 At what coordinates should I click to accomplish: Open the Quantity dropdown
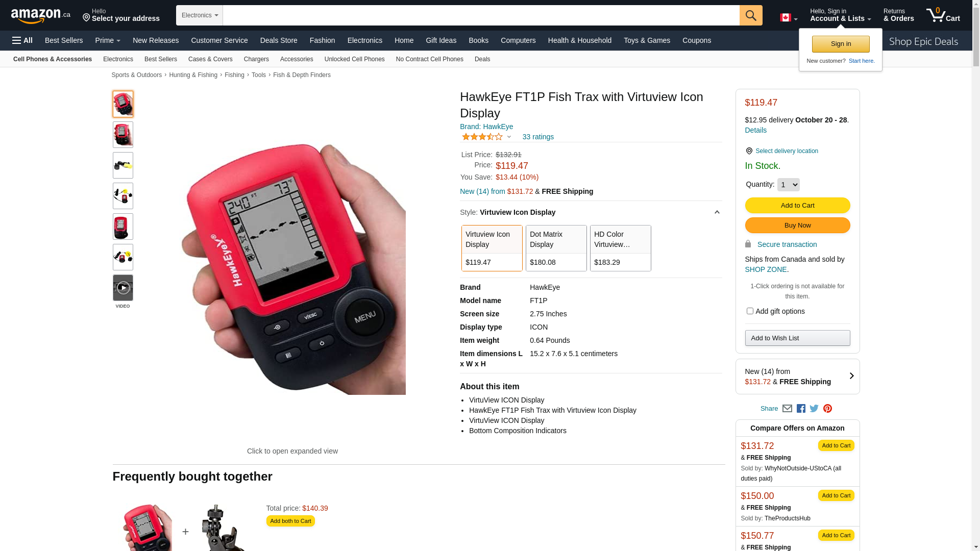(789, 185)
